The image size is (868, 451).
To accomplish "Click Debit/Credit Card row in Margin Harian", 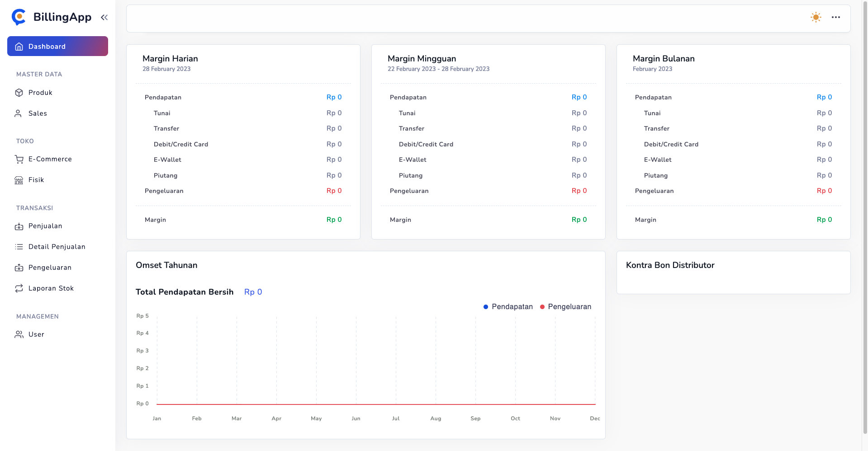I will (243, 144).
